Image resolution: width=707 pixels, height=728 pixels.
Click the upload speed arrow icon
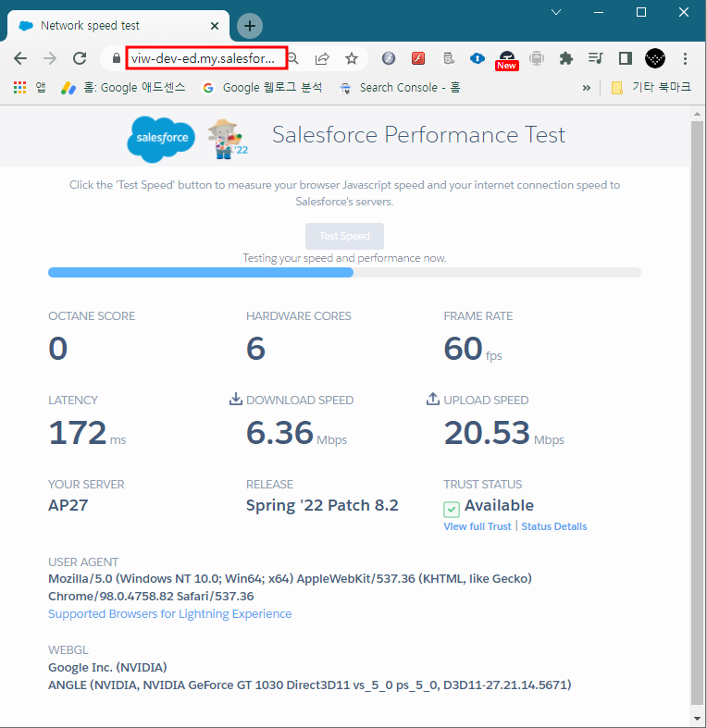tap(433, 399)
